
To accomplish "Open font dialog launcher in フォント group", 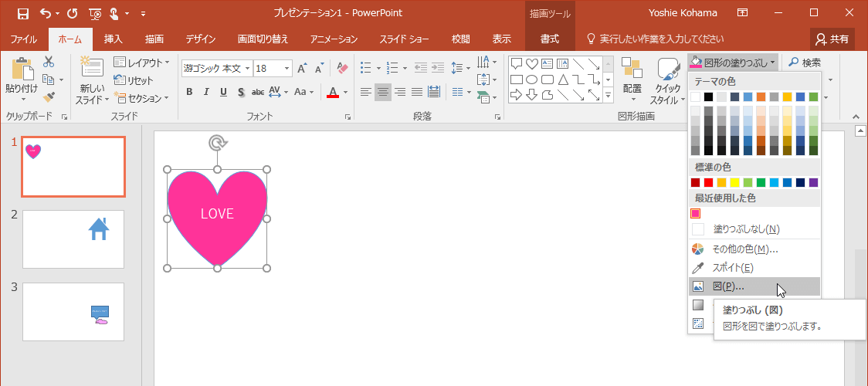I will pos(348,117).
